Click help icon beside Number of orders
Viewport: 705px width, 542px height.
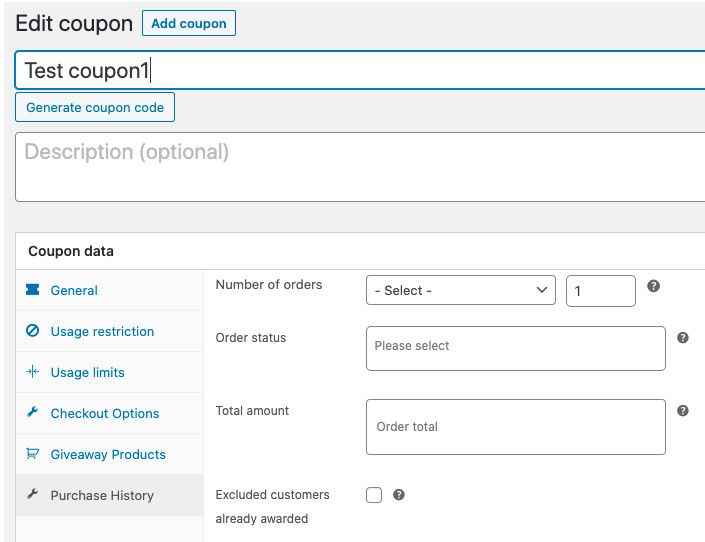tap(653, 286)
